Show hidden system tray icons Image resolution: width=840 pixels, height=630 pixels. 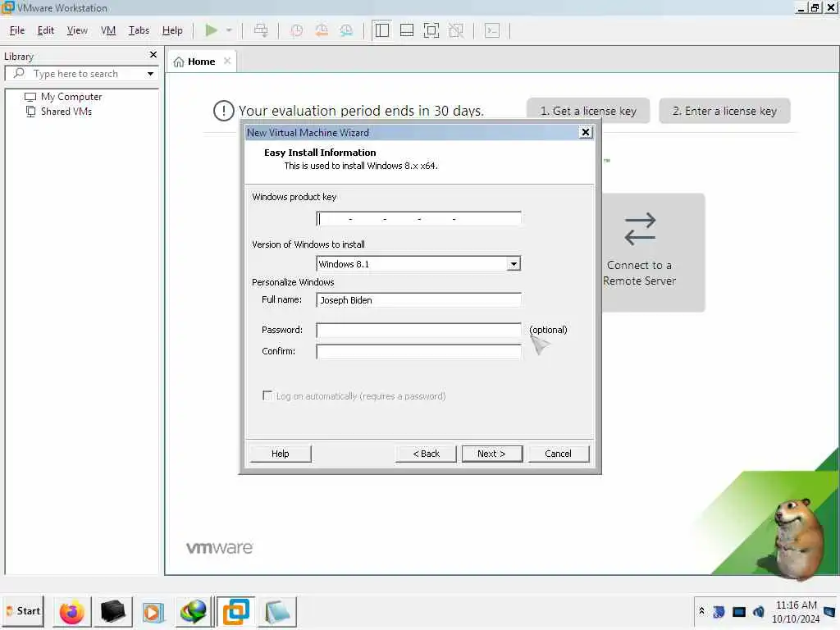pos(701,611)
